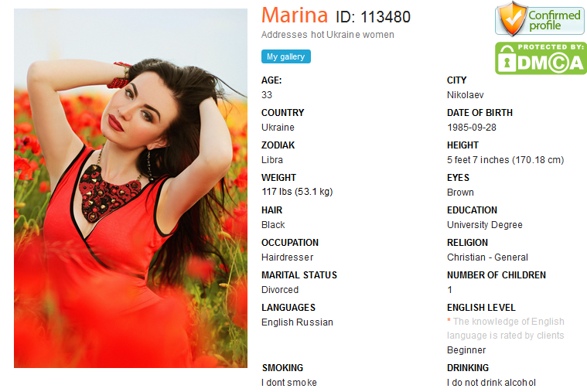Click the languages value English Russian
The width and height of the screenshot is (587, 392).
[x=297, y=322]
